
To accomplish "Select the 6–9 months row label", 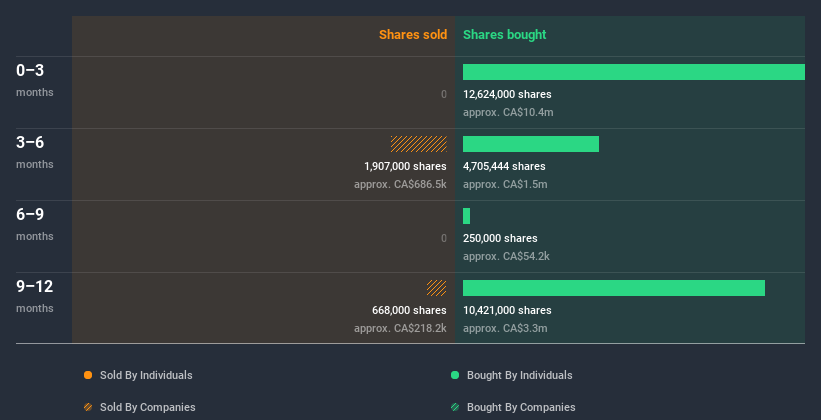I will 31,215.
